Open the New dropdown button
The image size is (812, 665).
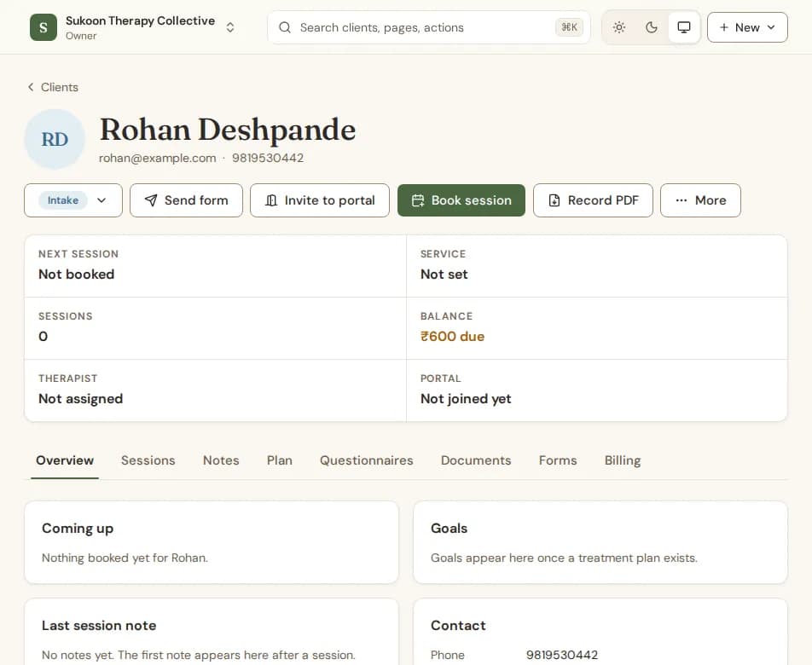point(747,27)
